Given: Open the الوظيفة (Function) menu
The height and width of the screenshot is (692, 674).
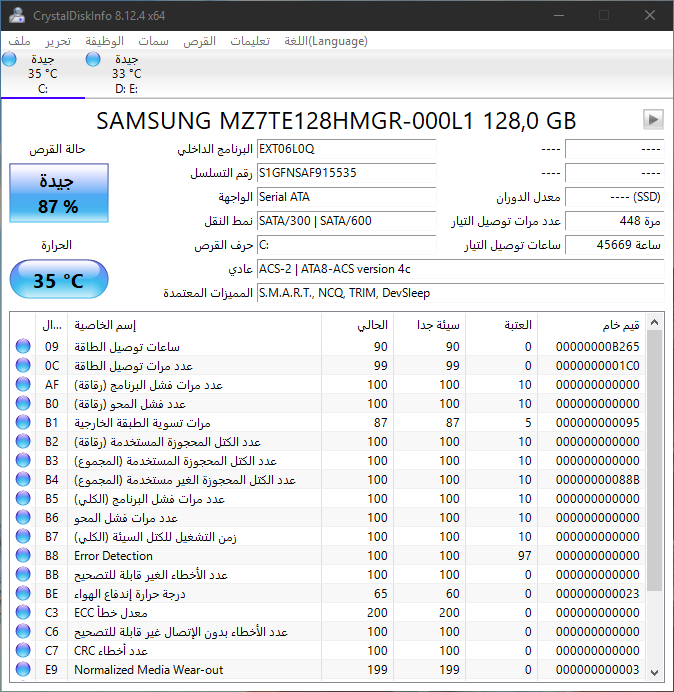Looking at the screenshot, I should [105, 41].
